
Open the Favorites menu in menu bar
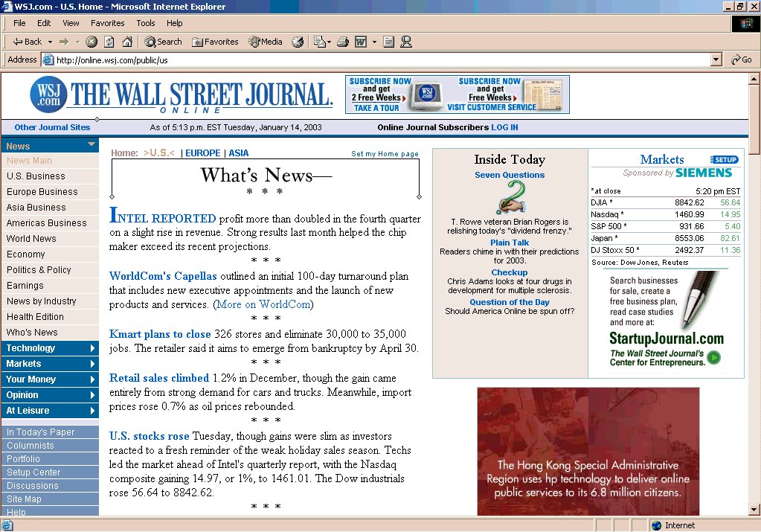pos(108,23)
